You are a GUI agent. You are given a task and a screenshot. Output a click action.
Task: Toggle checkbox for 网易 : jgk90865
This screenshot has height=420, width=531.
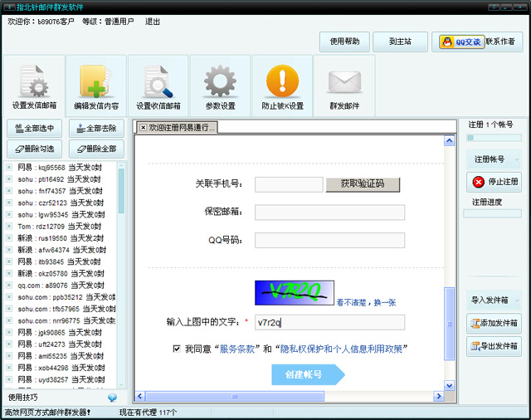[9, 332]
